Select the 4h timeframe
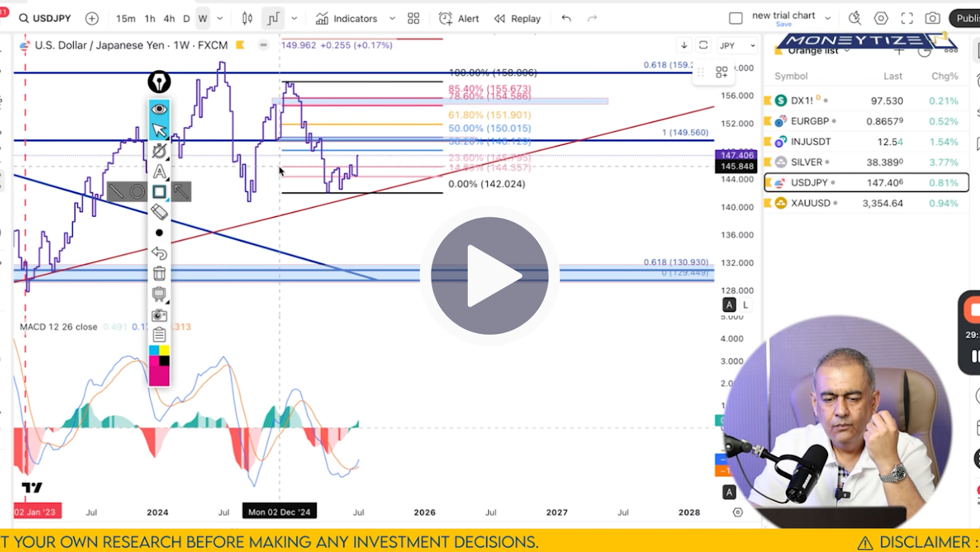The width and height of the screenshot is (980, 552). pos(169,18)
